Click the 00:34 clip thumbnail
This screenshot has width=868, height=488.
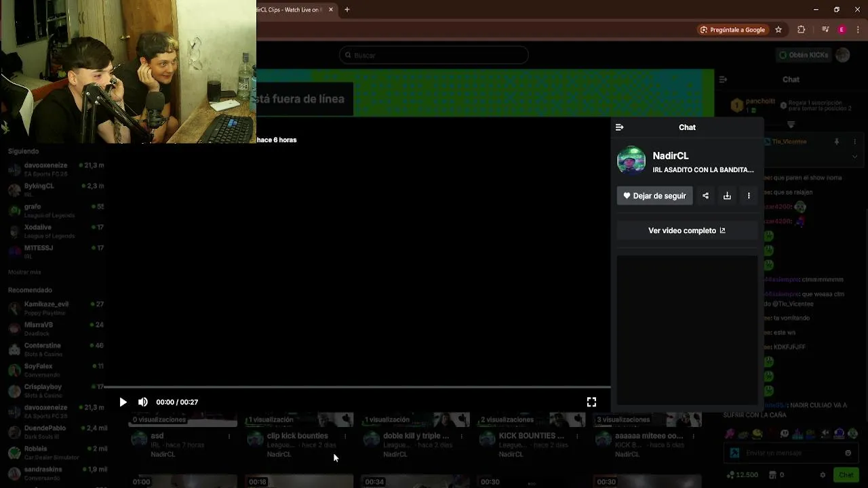pos(415,481)
